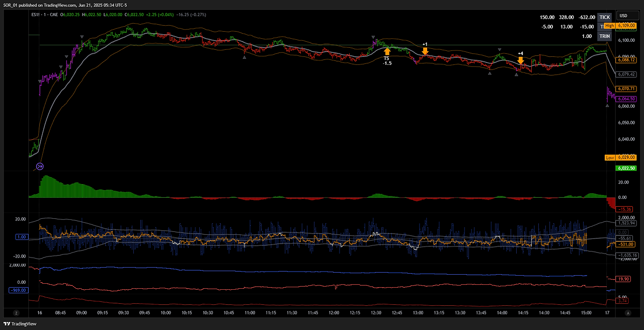
Task: Click the 6,050.00 price axis tick
Action: (626, 123)
